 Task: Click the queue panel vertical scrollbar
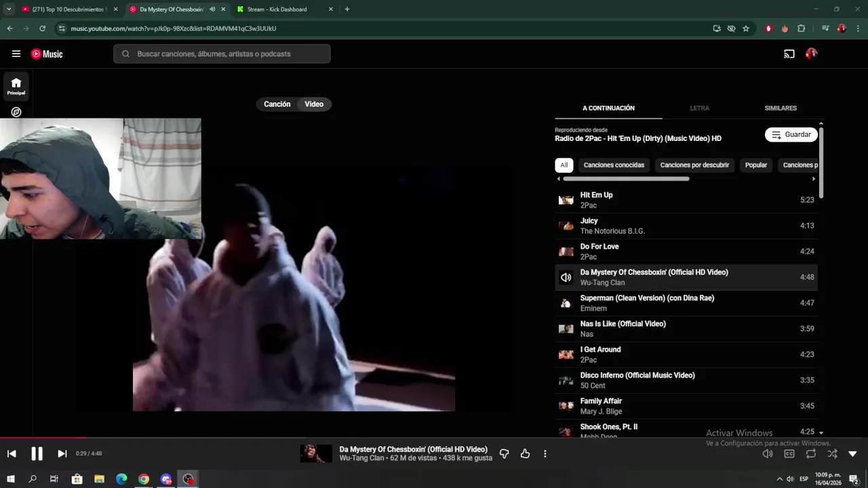[x=821, y=163]
